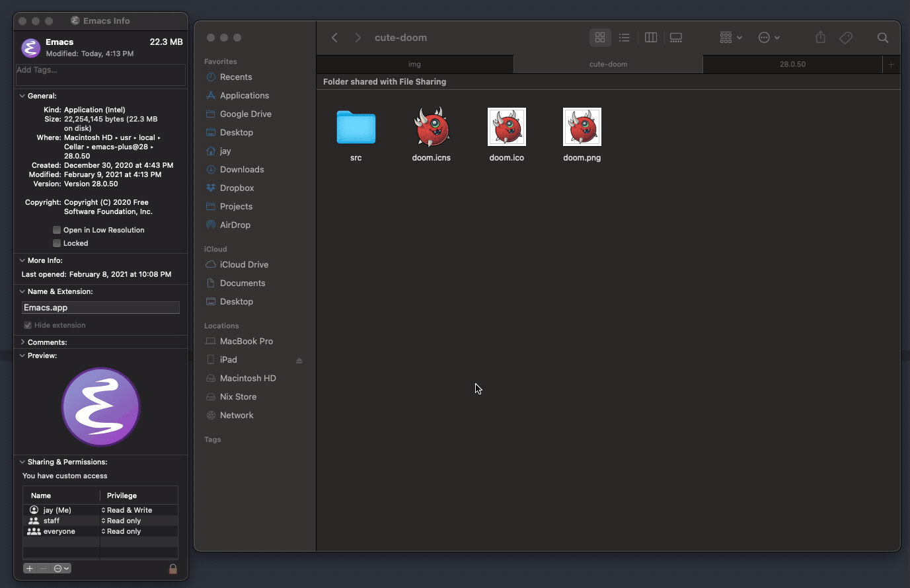Click the Add Tags field

[100, 75]
